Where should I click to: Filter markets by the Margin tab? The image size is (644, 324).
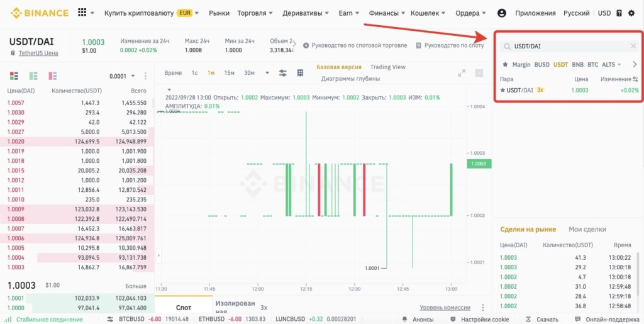(521, 64)
